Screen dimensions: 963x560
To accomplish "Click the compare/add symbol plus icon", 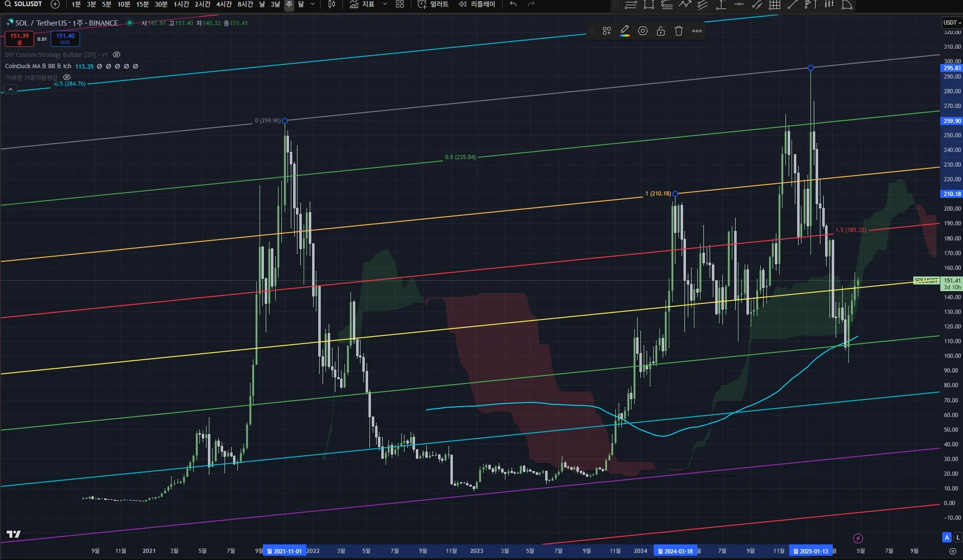I will pyautogui.click(x=55, y=4).
